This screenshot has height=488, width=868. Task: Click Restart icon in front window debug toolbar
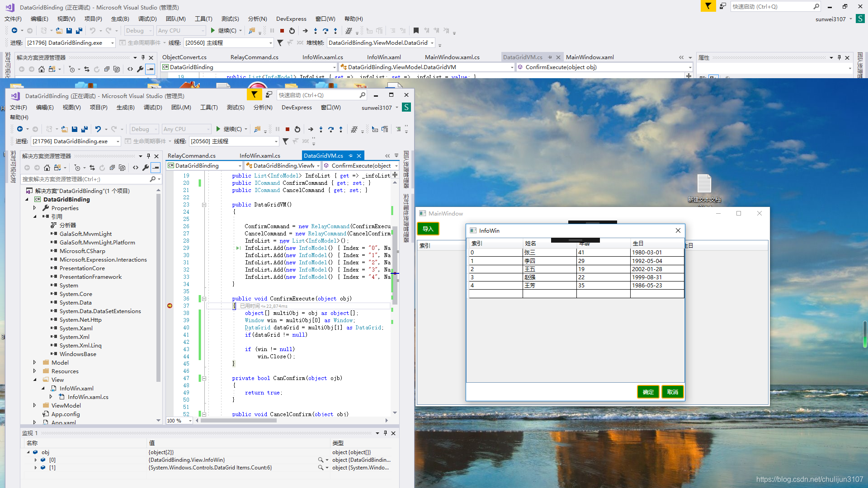pos(297,129)
